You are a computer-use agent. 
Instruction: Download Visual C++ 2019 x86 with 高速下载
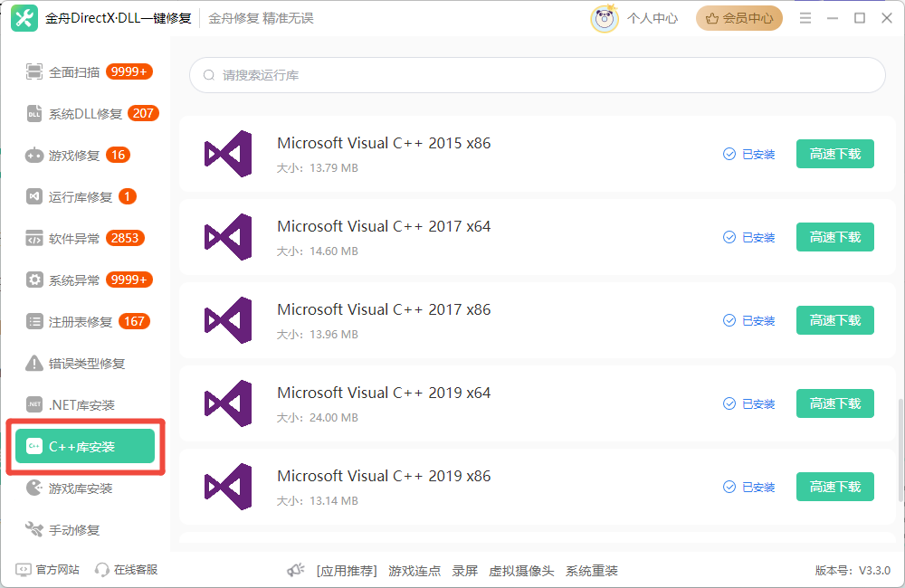835,487
